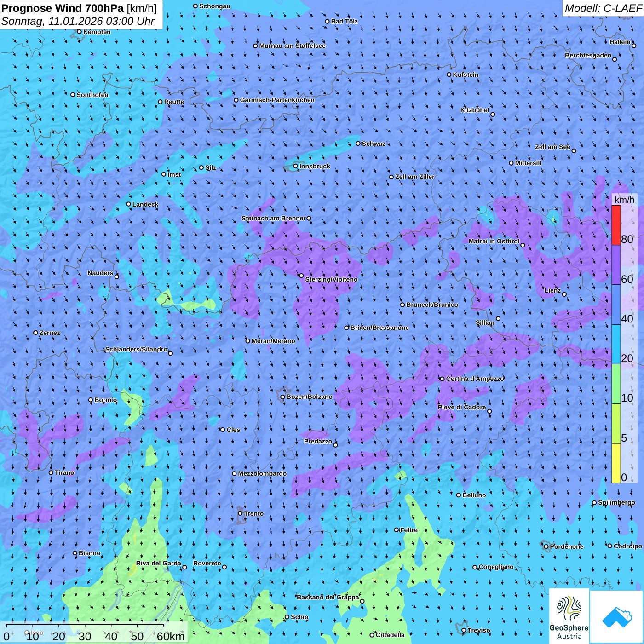
Task: Click the Sterzing/Vipiteno label
Action: point(331,279)
